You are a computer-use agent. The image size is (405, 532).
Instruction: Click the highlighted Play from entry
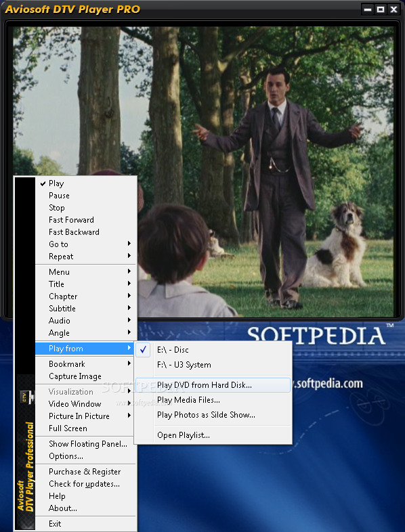click(x=85, y=349)
